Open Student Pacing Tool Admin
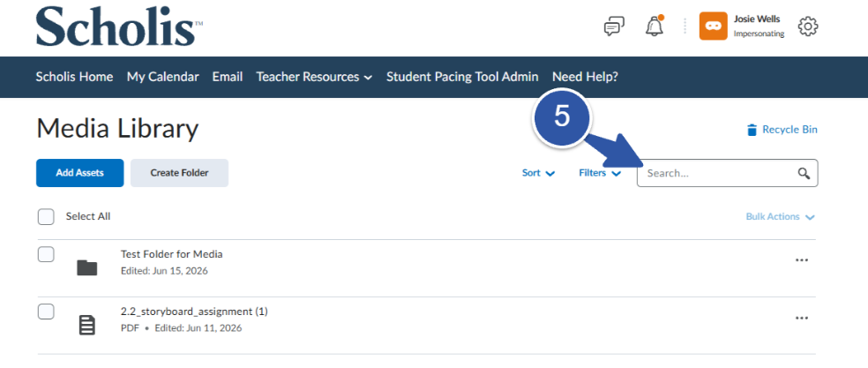This screenshot has height=368, width=868. pyautogui.click(x=462, y=77)
